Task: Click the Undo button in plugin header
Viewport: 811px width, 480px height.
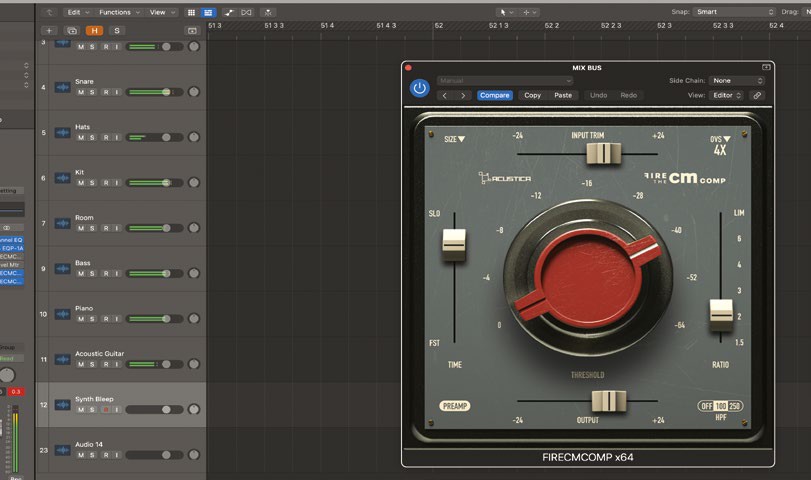Action: (x=598, y=95)
